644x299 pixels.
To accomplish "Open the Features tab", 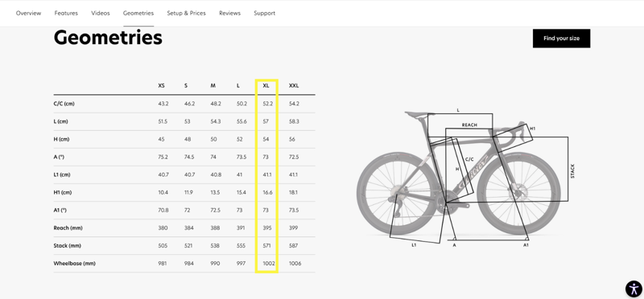I will (x=66, y=13).
